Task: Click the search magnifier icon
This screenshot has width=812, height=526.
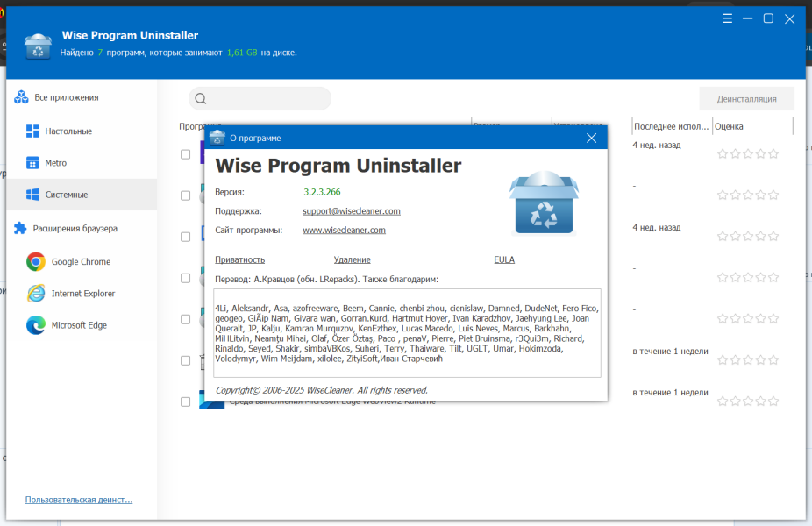Action: click(x=201, y=99)
